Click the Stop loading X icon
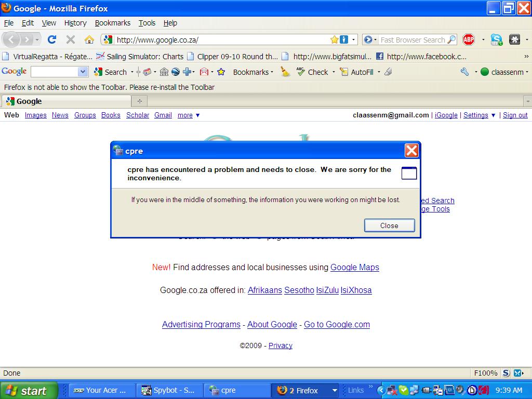 pyautogui.click(x=71, y=39)
